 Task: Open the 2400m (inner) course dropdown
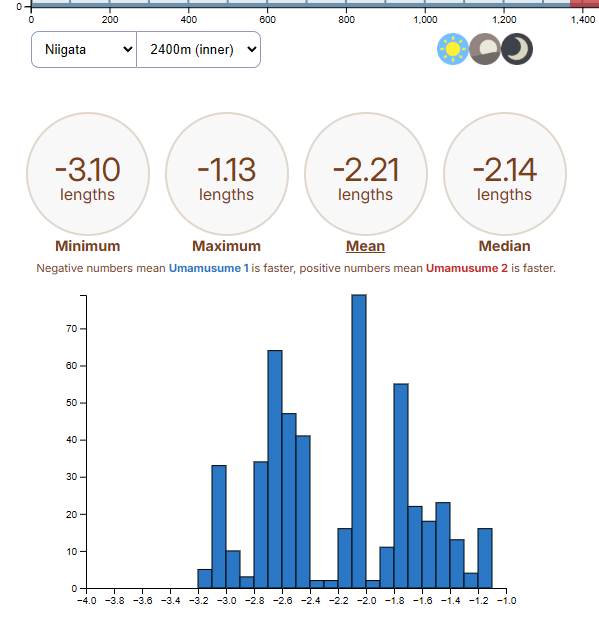tap(198, 50)
